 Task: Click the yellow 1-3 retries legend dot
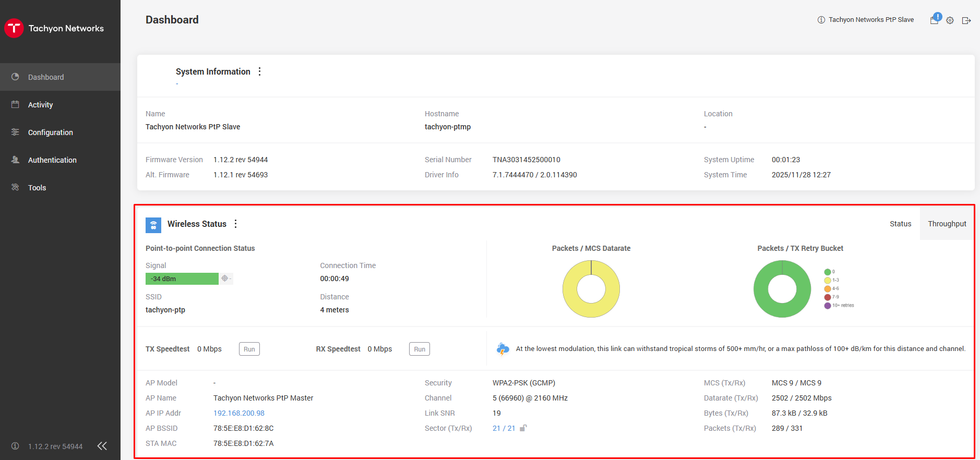click(828, 281)
